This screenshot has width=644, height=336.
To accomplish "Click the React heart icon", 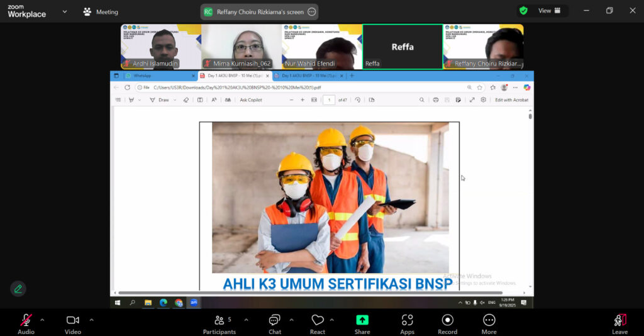I will tap(318, 321).
